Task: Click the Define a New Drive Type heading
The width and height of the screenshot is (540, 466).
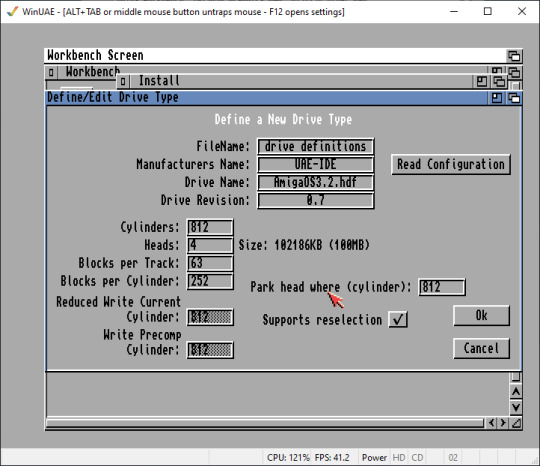Action: point(283,120)
